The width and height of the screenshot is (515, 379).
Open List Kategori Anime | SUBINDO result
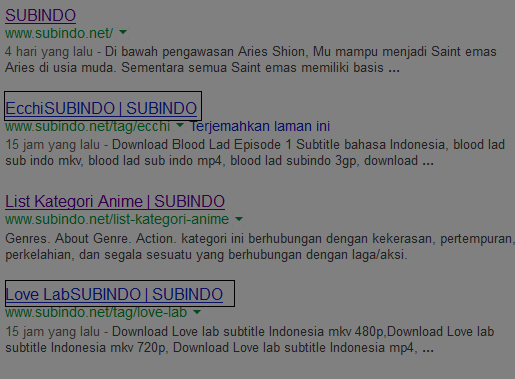[x=115, y=201]
